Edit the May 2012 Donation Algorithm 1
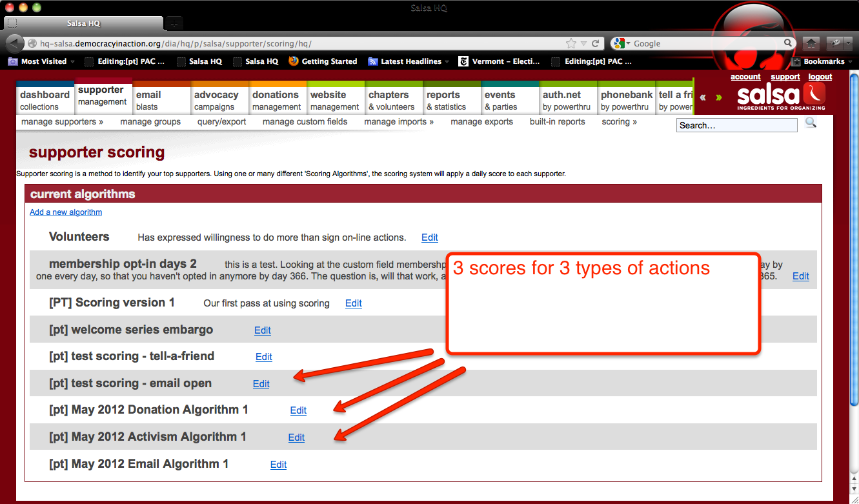This screenshot has height=504, width=859. [x=298, y=410]
